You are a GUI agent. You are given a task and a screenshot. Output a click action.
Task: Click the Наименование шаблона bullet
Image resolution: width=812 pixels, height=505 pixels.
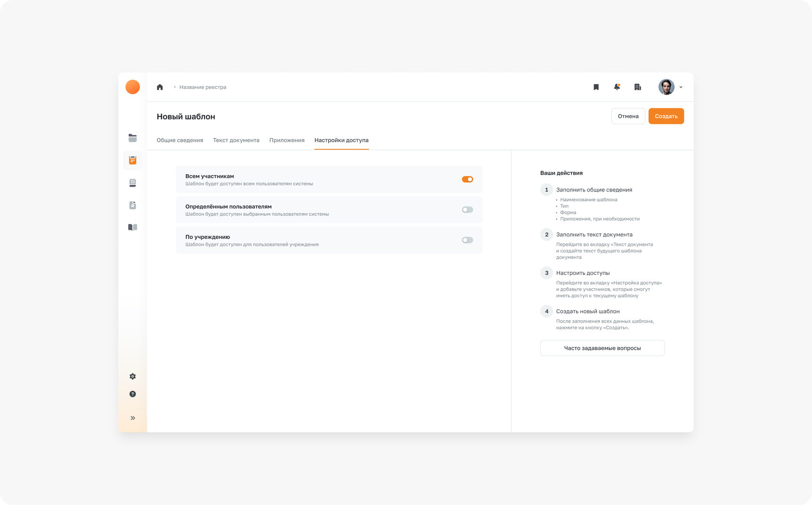tap(589, 200)
